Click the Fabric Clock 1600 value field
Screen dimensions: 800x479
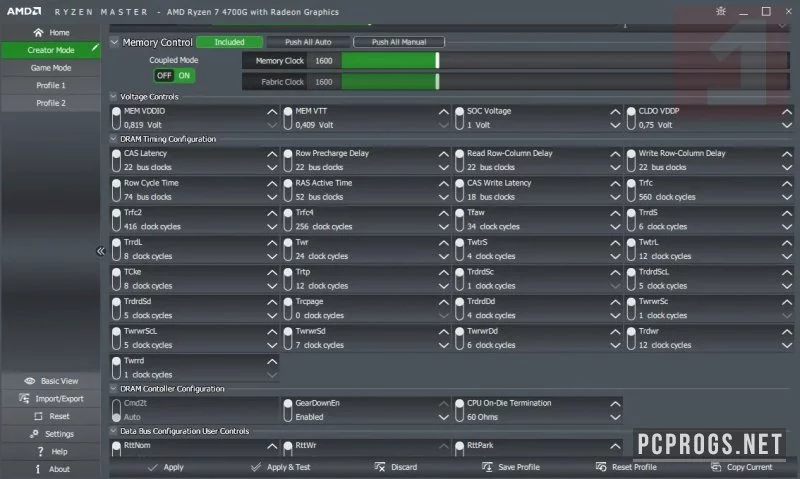coord(324,82)
